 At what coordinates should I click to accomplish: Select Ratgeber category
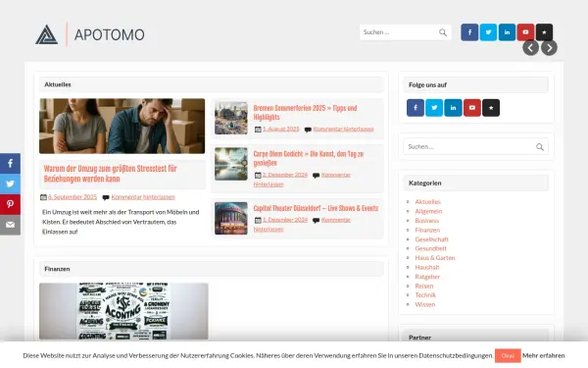click(x=427, y=277)
